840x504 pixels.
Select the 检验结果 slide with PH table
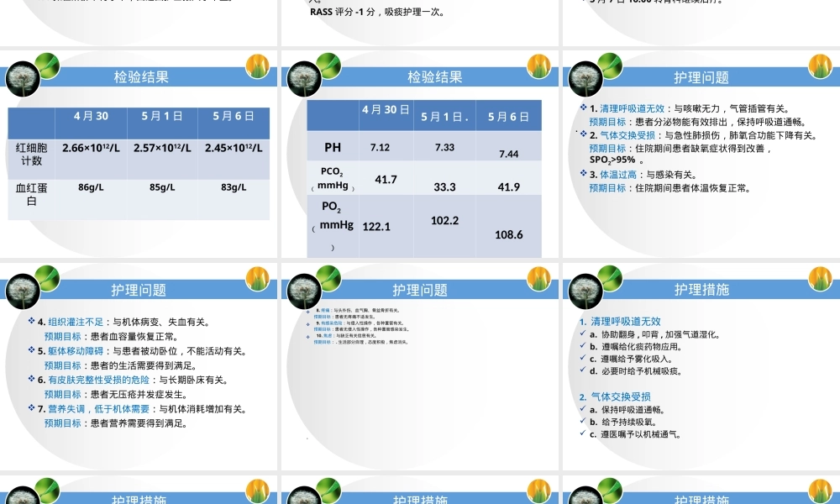click(x=420, y=154)
